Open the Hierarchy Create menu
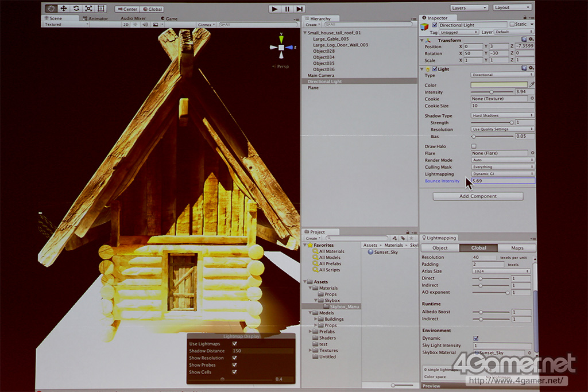The image size is (588, 392). click(x=312, y=25)
